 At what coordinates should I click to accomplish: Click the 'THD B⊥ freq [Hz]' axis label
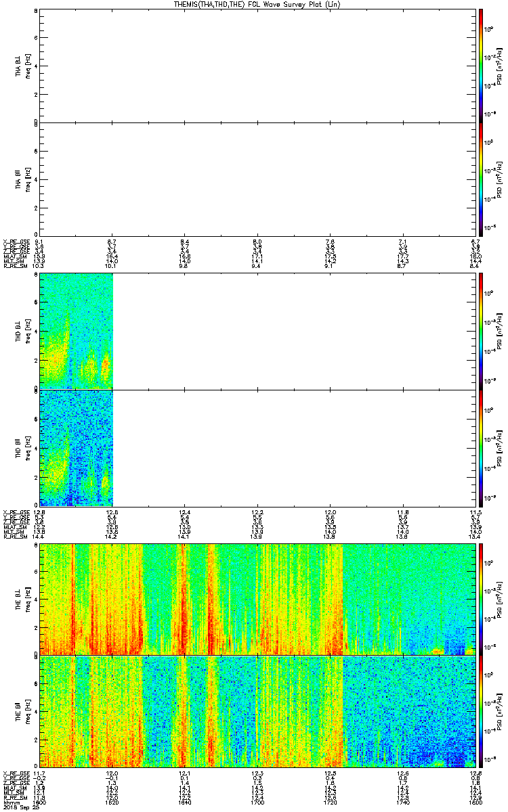(x=23, y=331)
